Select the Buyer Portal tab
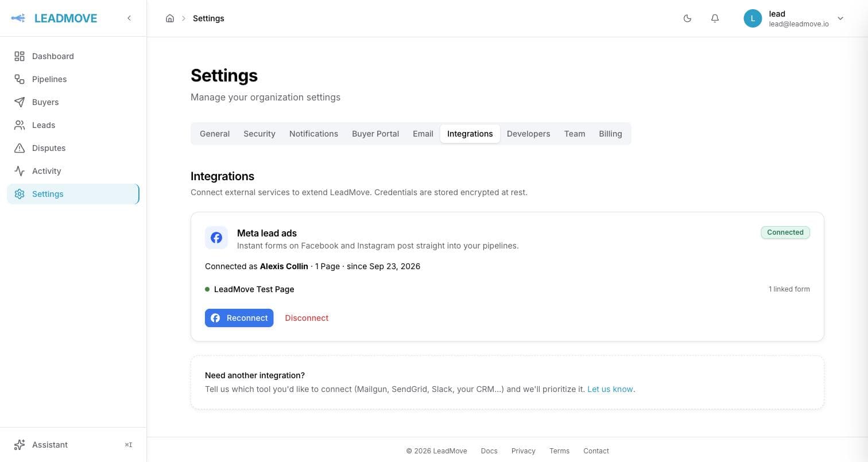 (375, 134)
